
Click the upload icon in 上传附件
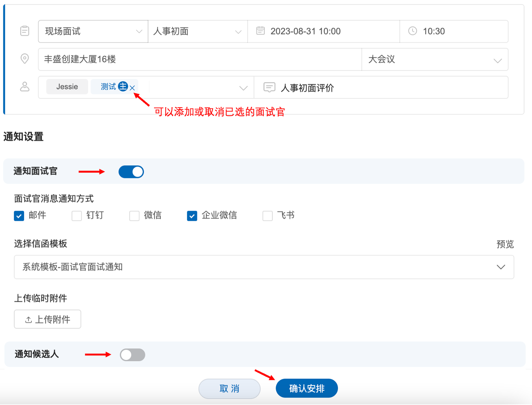28,319
